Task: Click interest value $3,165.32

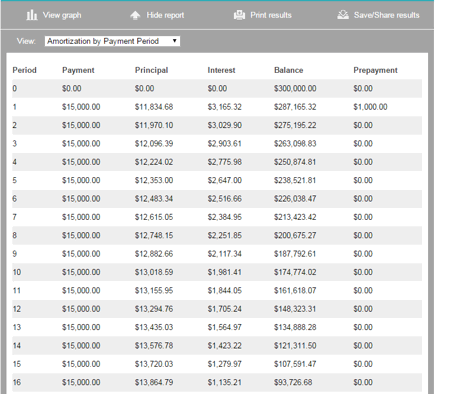Action: [x=224, y=107]
